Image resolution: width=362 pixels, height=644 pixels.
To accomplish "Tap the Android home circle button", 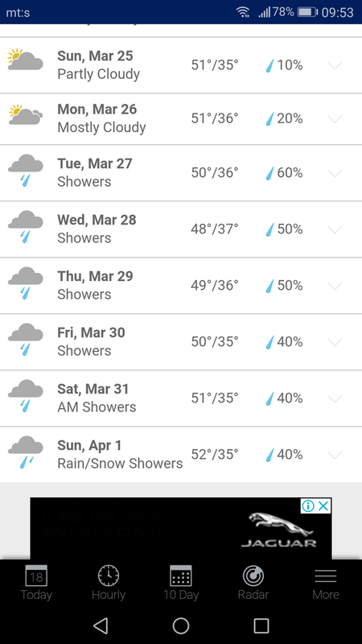I will pyautogui.click(x=180, y=625).
